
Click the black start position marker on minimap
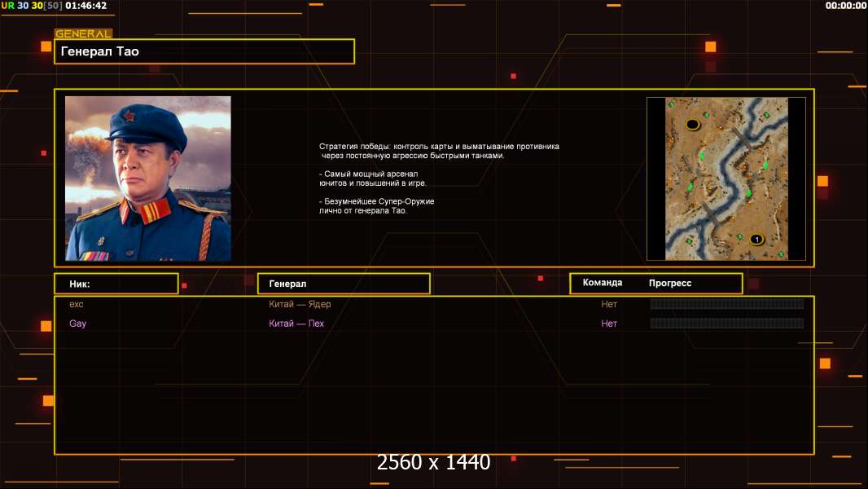tap(692, 124)
